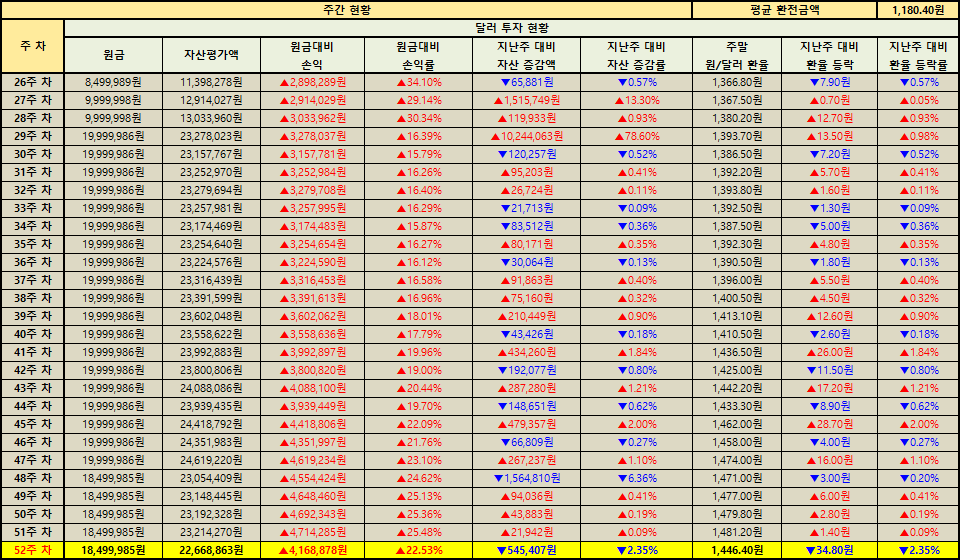The image size is (960, 560).
Task: Select the 22,668,863원 cell in 52주 차 row
Action: point(211,550)
